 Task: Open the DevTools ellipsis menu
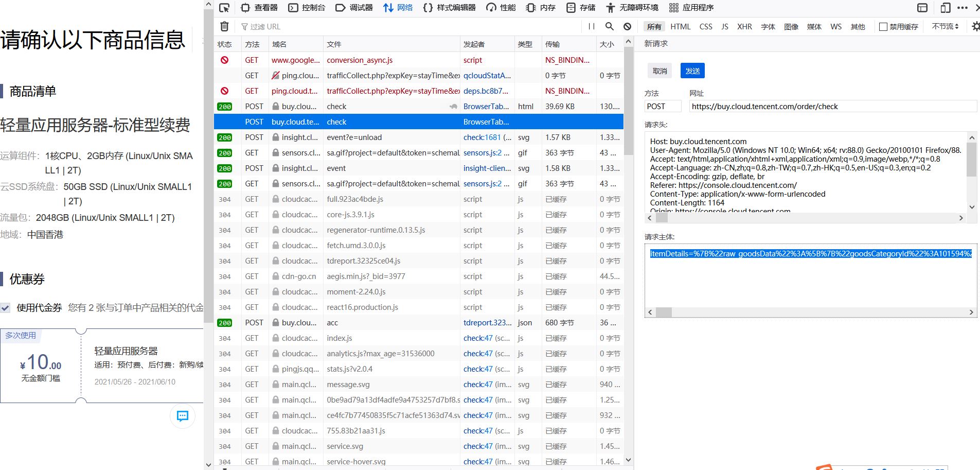pos(962,8)
